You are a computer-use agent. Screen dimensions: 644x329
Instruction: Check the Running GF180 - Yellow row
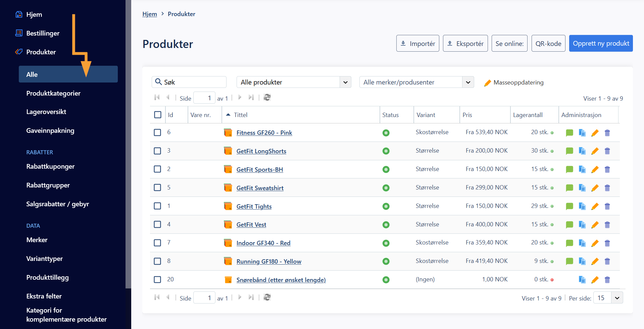(x=157, y=261)
